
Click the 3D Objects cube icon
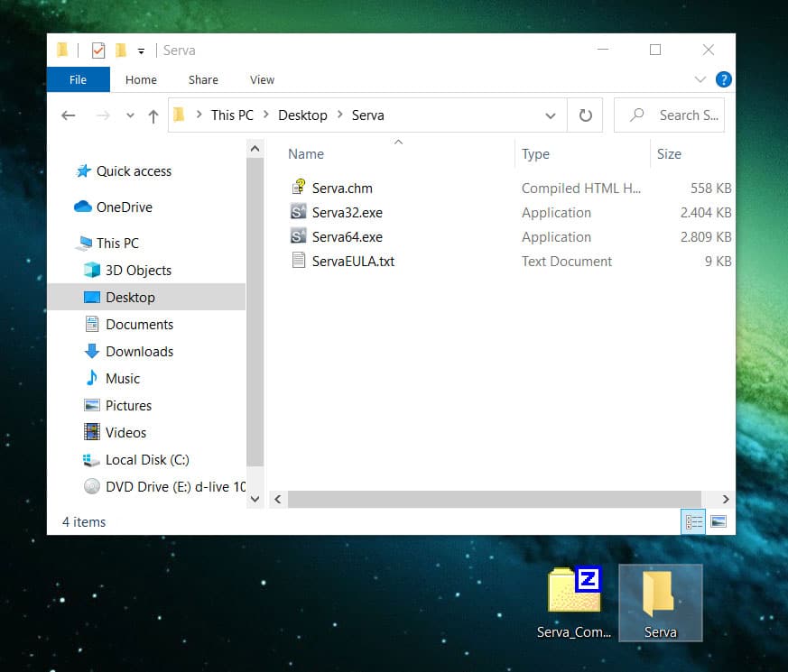(x=92, y=271)
